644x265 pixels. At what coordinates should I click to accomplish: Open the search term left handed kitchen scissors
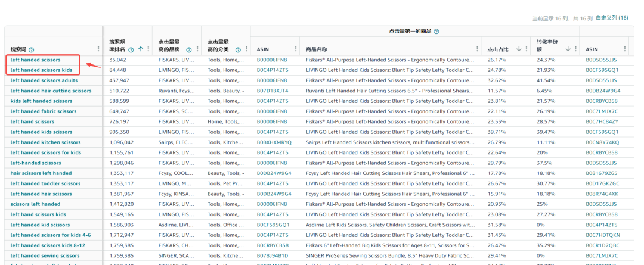(45, 142)
